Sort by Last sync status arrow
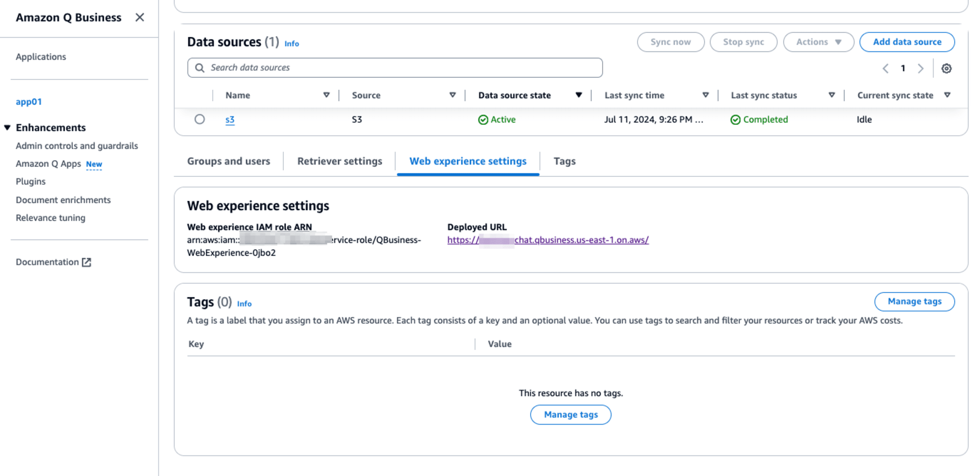The image size is (980, 476). click(832, 95)
